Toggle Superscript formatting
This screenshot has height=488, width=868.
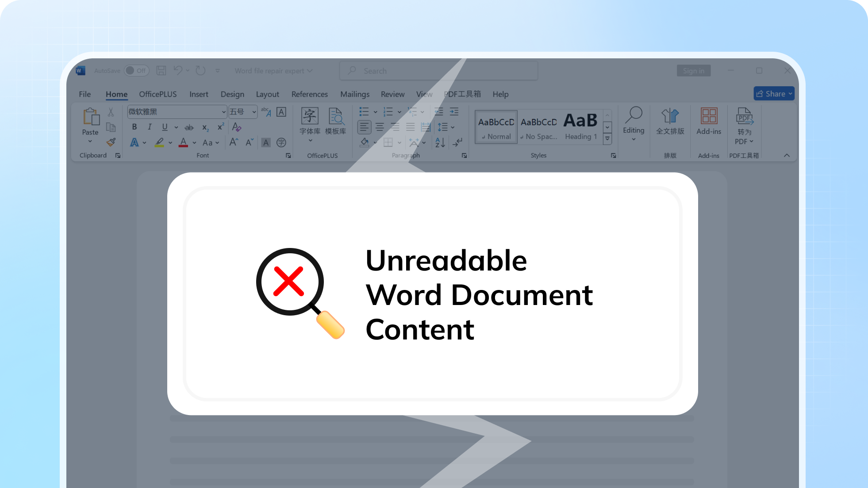pyautogui.click(x=220, y=127)
